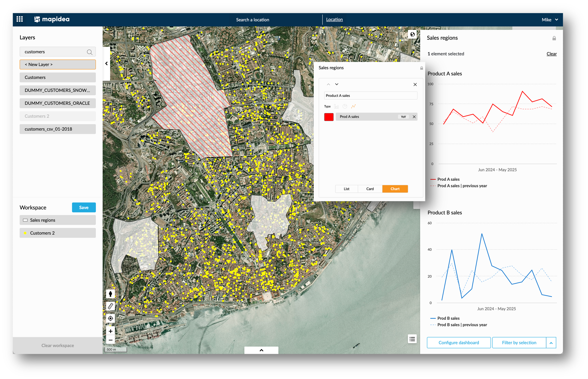The height and width of the screenshot is (379, 588).
Task: Open the red Prod A color swatch
Action: point(329,117)
